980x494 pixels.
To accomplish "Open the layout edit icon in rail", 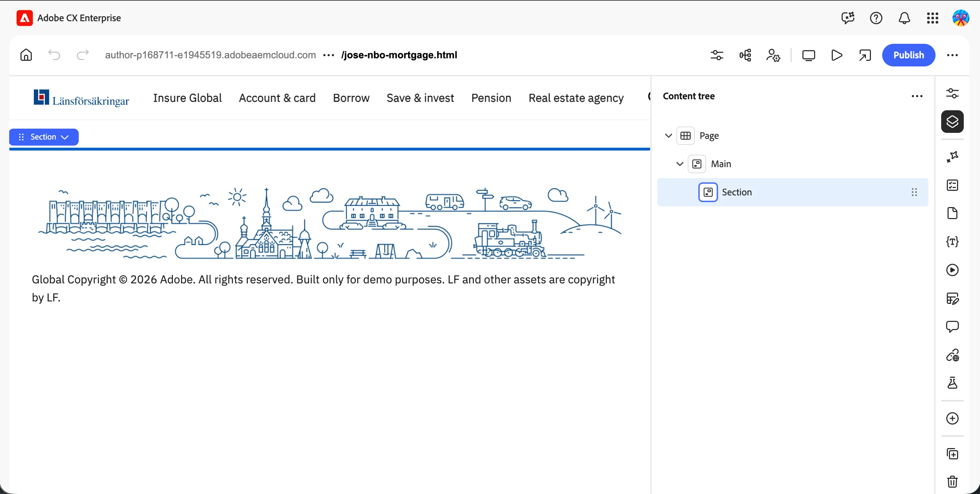I will coord(952,298).
